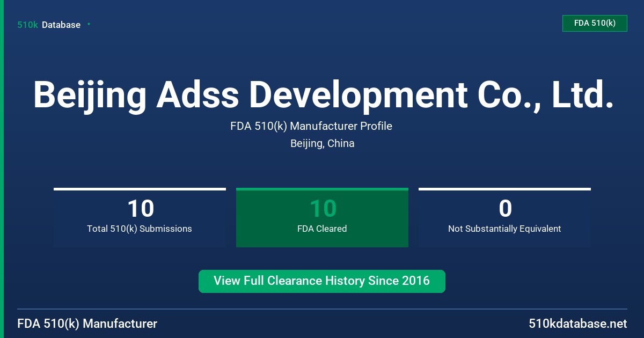Image resolution: width=644 pixels, height=338 pixels.
Task: Open the Total 510(k) Submissions card
Action: (140, 217)
